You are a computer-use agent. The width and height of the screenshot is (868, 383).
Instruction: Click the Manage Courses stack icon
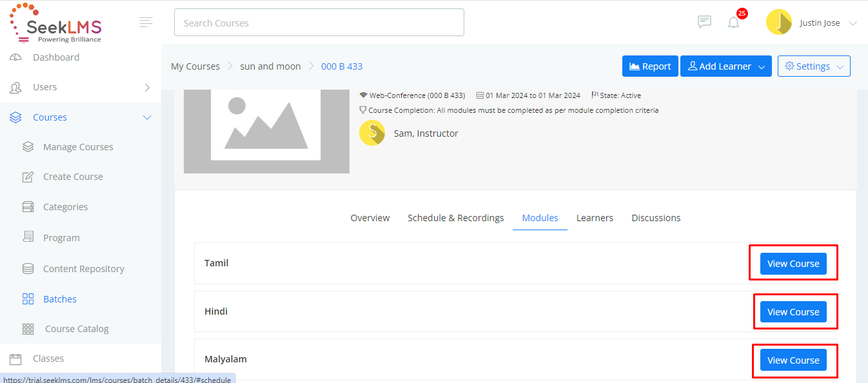[x=28, y=147]
